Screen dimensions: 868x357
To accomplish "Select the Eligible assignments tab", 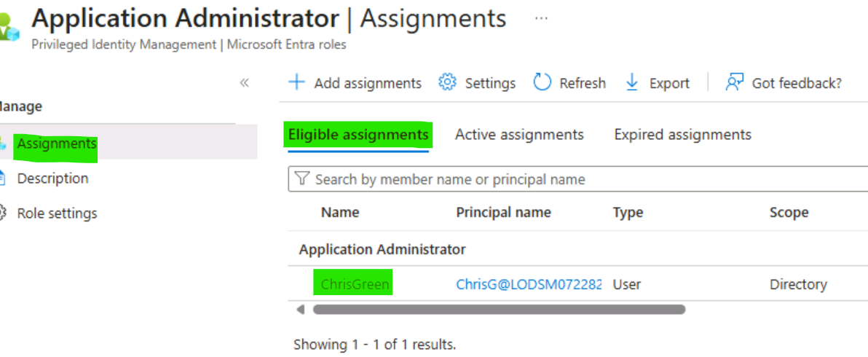I will pyautogui.click(x=358, y=135).
